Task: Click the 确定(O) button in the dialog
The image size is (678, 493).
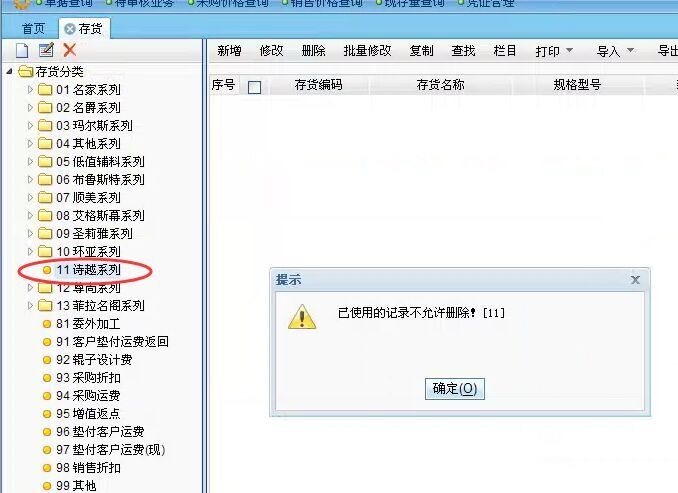Action: 454,389
